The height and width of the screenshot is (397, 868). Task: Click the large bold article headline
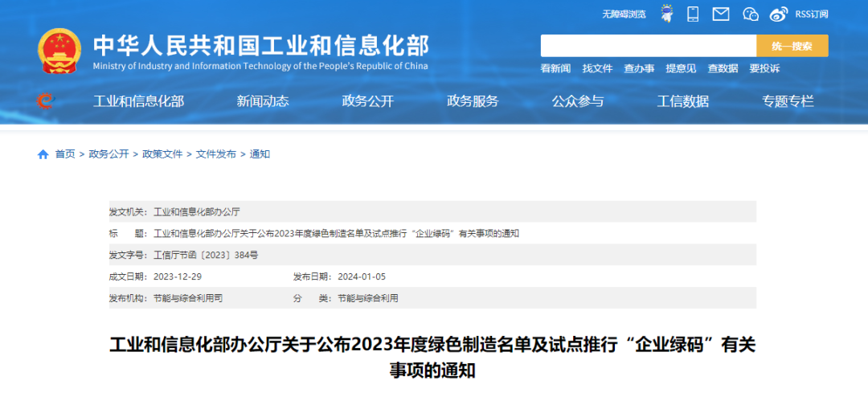(x=432, y=358)
